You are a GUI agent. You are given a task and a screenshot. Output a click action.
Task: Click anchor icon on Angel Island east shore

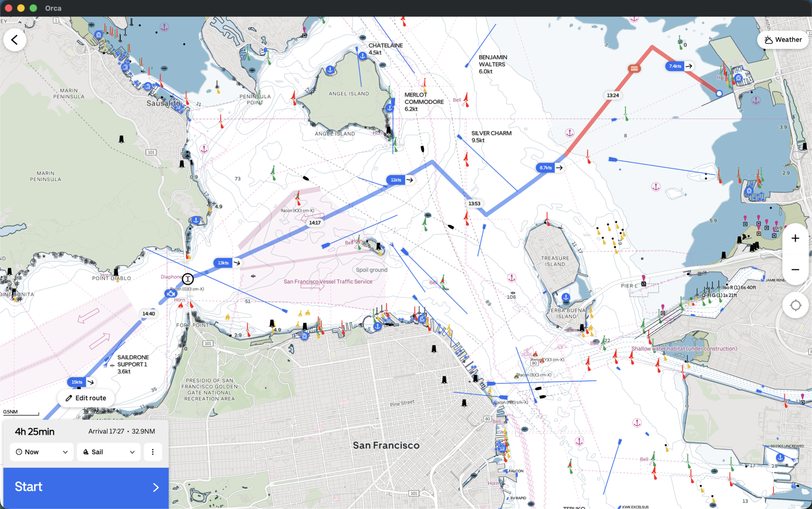[x=389, y=108]
